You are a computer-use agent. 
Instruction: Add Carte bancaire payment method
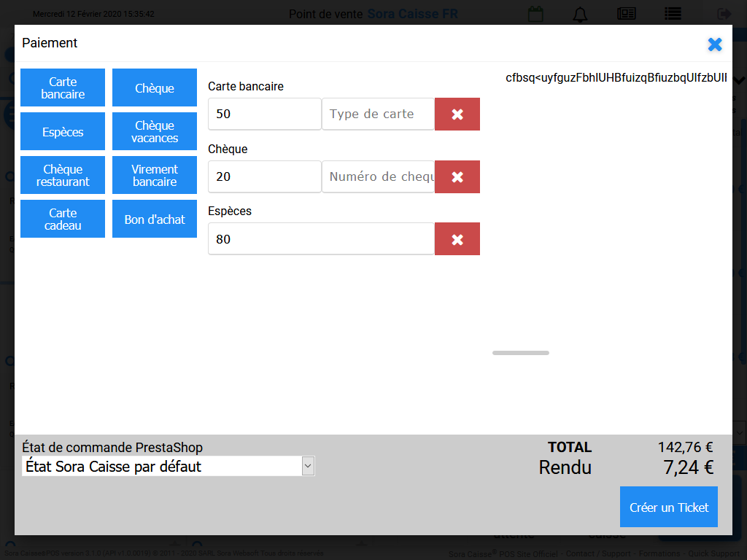63,88
